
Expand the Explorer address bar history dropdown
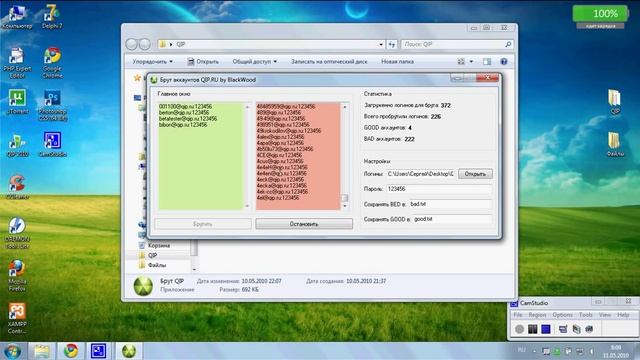381,44
